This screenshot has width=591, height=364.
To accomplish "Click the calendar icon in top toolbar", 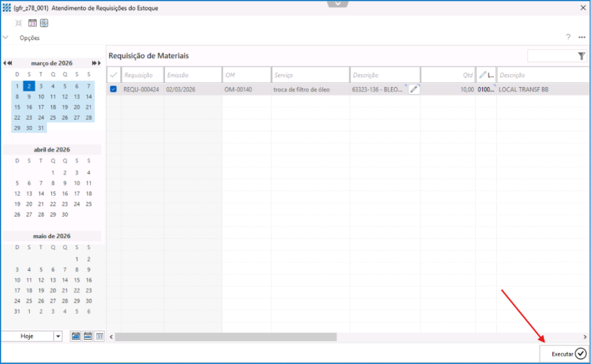I will [x=33, y=23].
